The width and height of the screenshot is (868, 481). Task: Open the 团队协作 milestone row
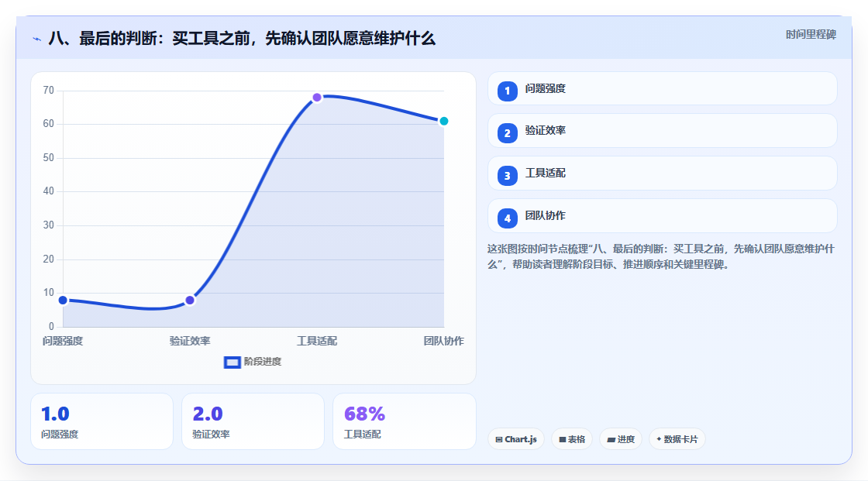(x=662, y=216)
